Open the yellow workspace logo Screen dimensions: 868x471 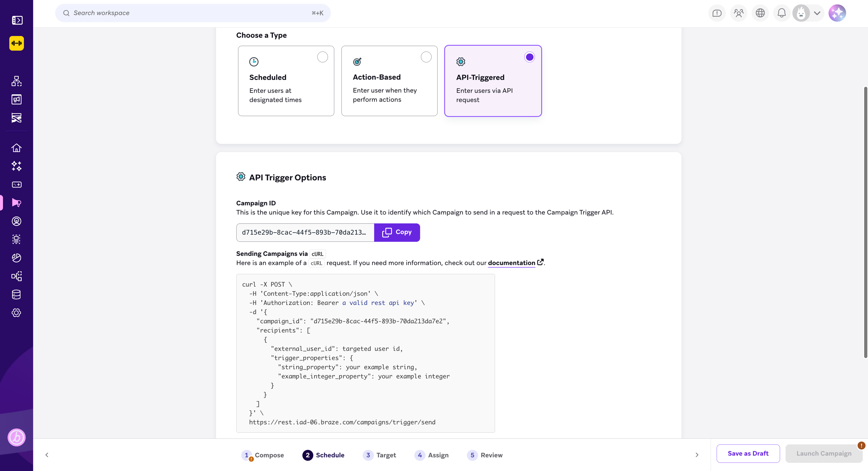click(x=17, y=43)
